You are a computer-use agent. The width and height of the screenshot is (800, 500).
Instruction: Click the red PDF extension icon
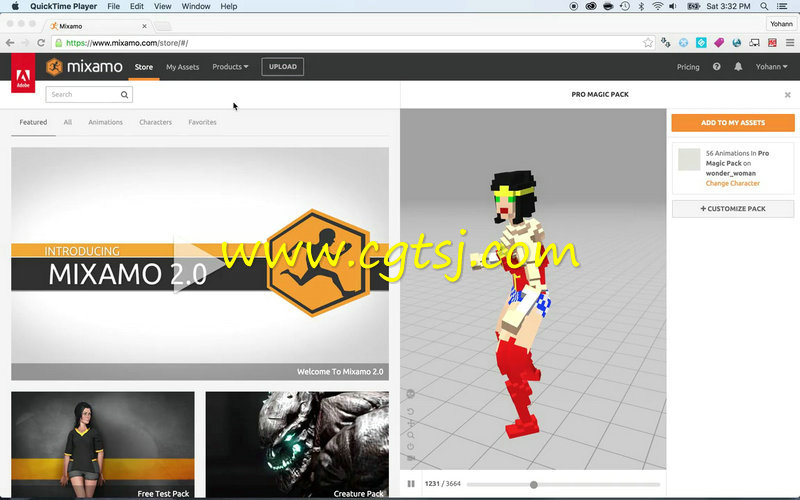[x=772, y=43]
